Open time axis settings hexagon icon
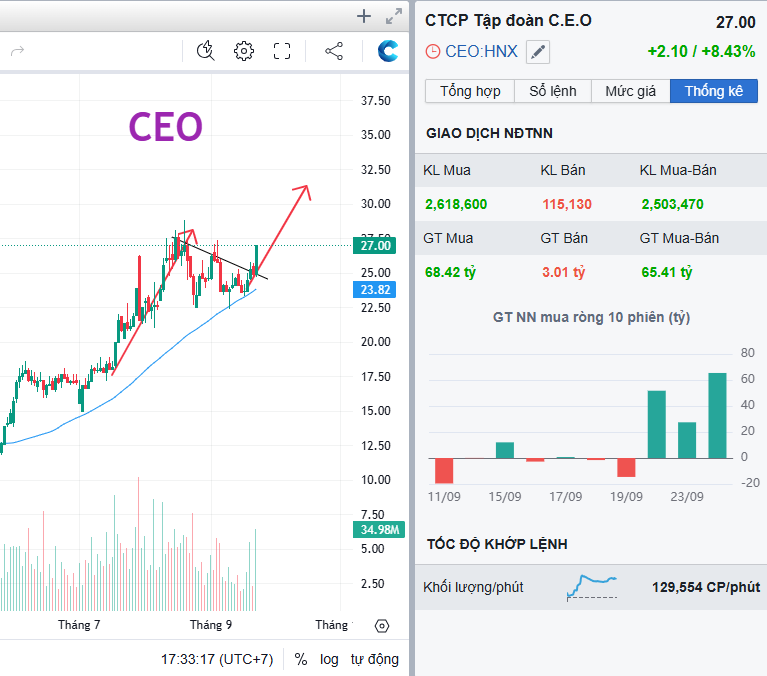 click(381, 626)
